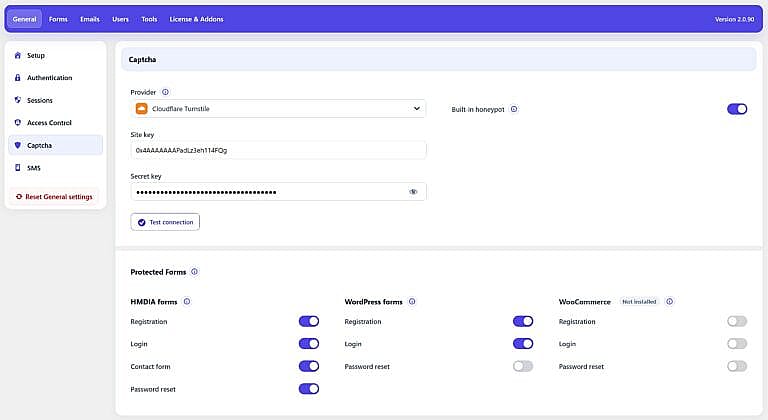Screen dimensions: 768x420
Task: Disable HMDIA forms Login toggle
Action: (x=309, y=344)
